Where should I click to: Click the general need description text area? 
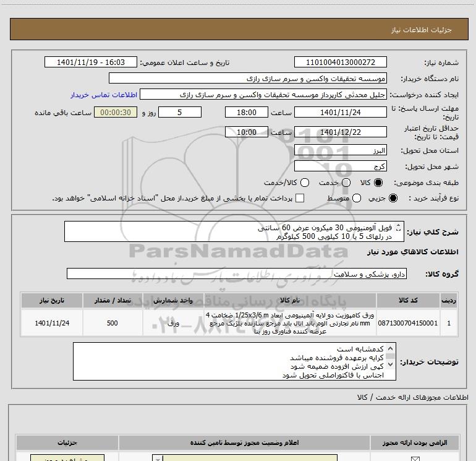coord(234,231)
